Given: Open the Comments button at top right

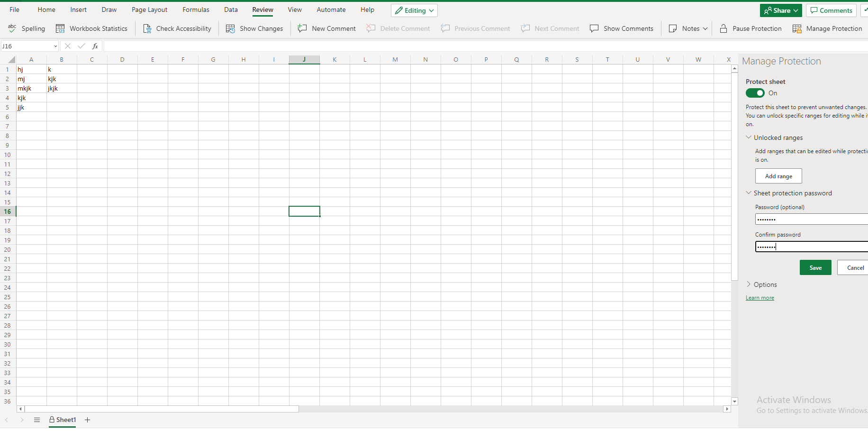Looking at the screenshot, I should (832, 10).
